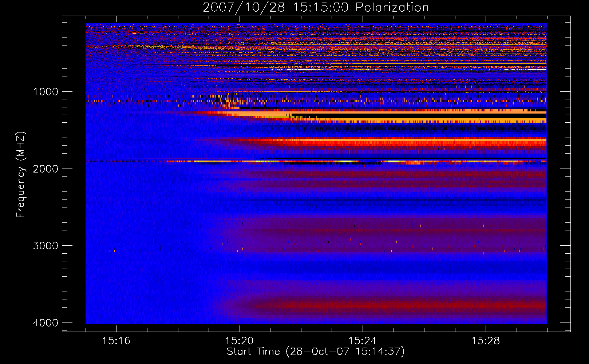Click the 2000 frequency tick label

coord(46,169)
